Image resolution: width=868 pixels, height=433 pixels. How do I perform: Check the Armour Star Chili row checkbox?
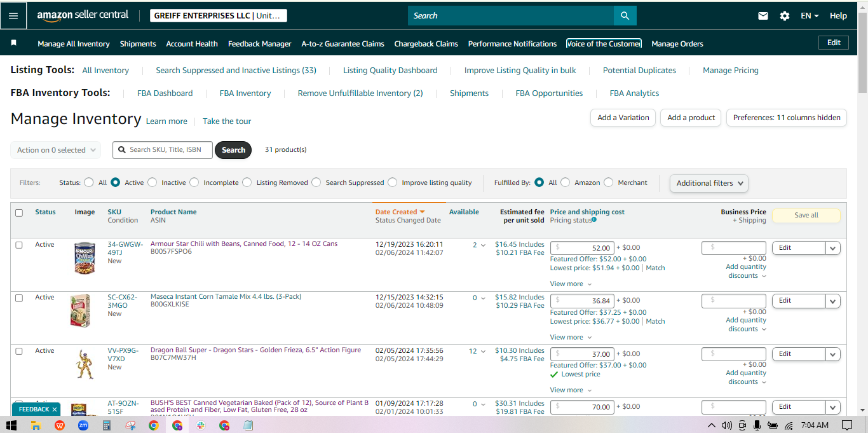pos(19,245)
